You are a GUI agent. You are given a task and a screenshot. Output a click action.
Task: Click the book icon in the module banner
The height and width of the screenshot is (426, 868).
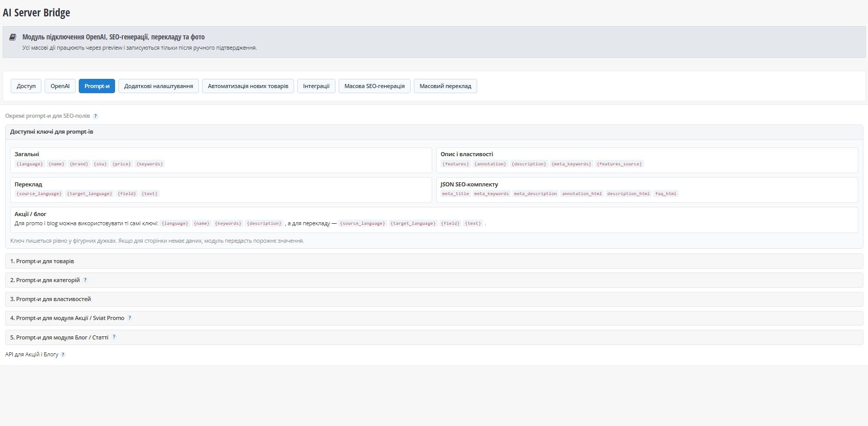coord(13,37)
